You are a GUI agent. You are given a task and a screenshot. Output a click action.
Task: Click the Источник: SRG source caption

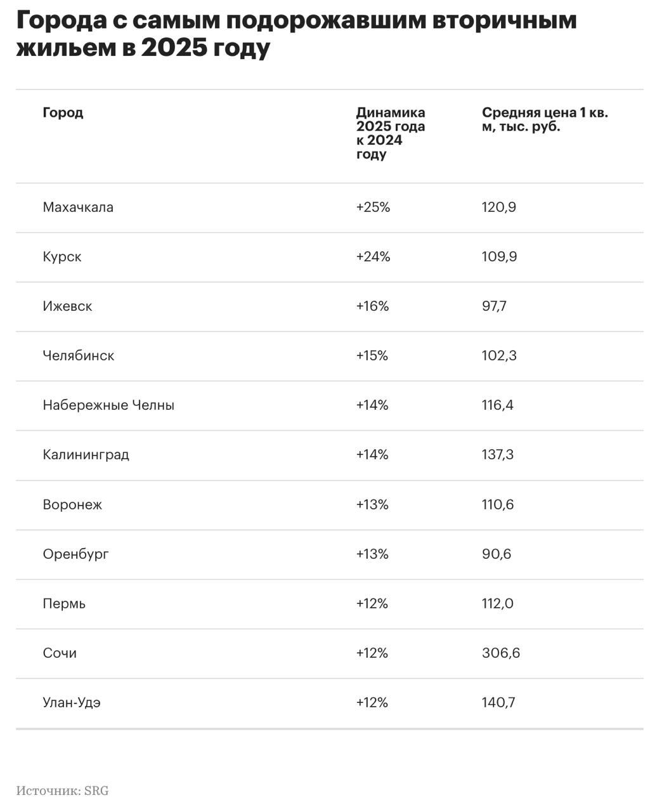(x=62, y=791)
